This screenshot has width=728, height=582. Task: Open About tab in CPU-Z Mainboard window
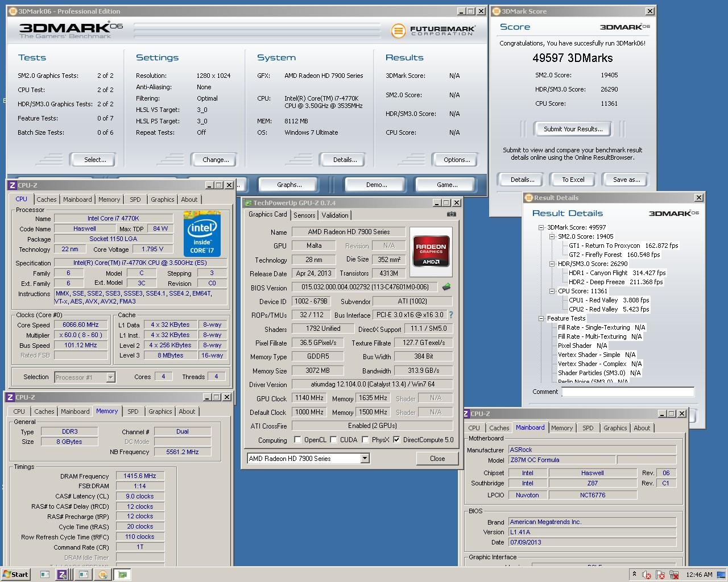click(642, 428)
